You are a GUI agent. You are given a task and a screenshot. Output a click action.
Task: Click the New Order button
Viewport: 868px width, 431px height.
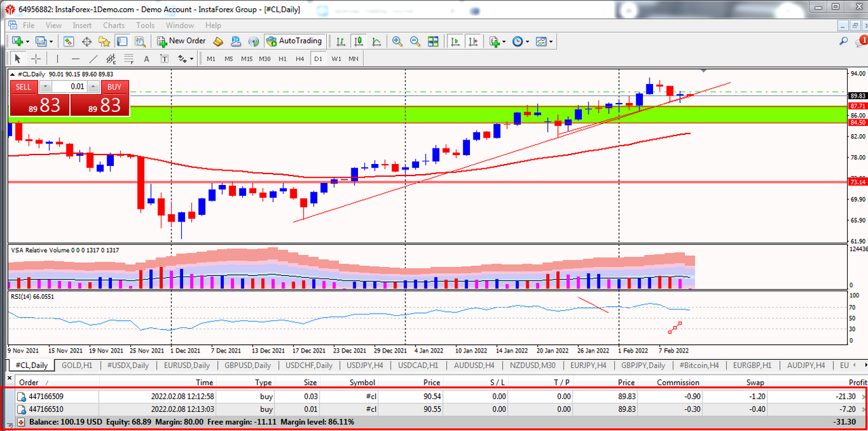pyautogui.click(x=181, y=41)
